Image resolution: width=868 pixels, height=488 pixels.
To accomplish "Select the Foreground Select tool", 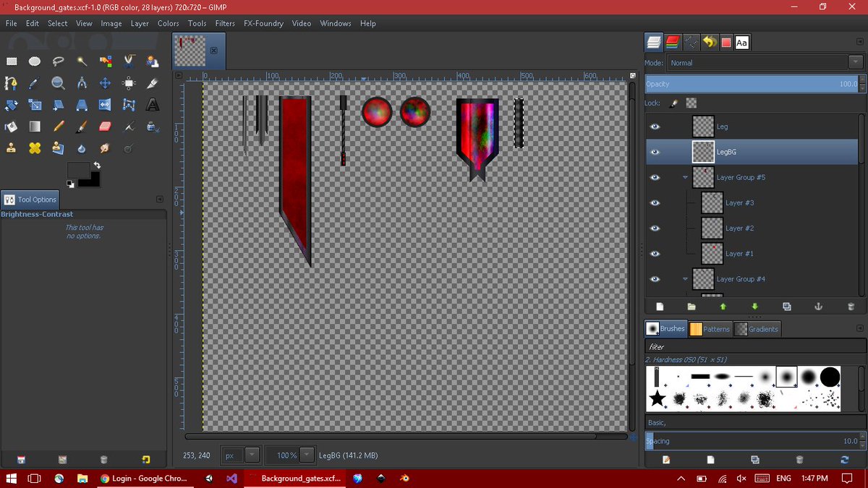I will [x=153, y=61].
